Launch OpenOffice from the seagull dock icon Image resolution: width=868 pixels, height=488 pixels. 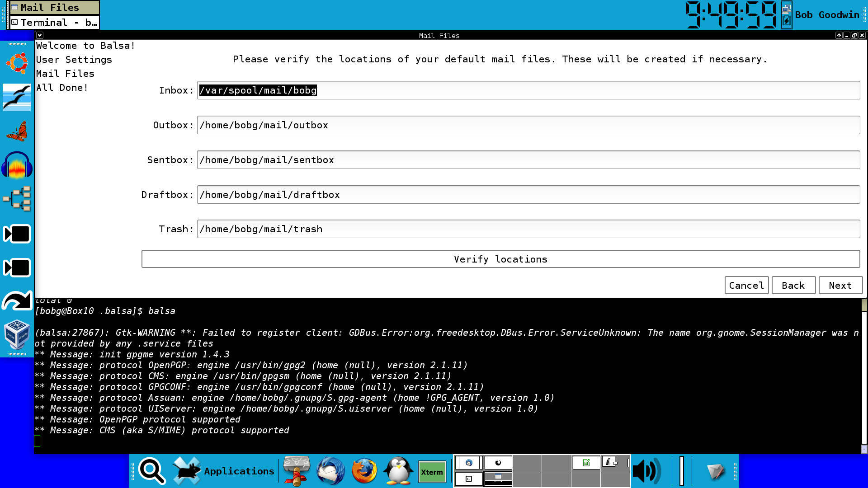[x=17, y=97]
